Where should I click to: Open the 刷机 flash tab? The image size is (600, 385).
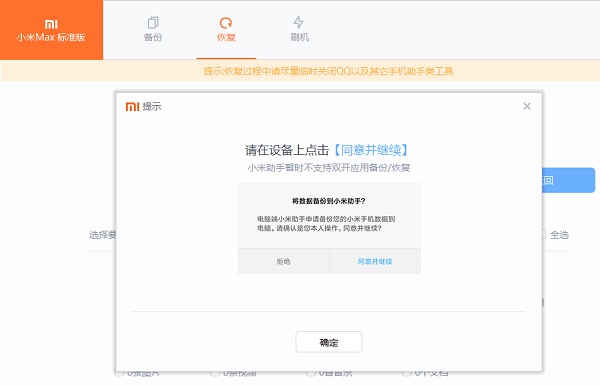point(299,29)
